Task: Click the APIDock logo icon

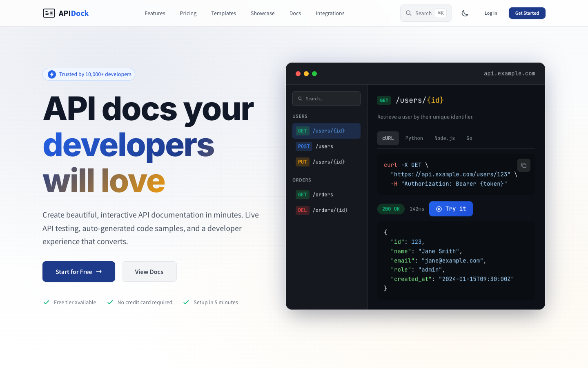Action: click(x=49, y=13)
